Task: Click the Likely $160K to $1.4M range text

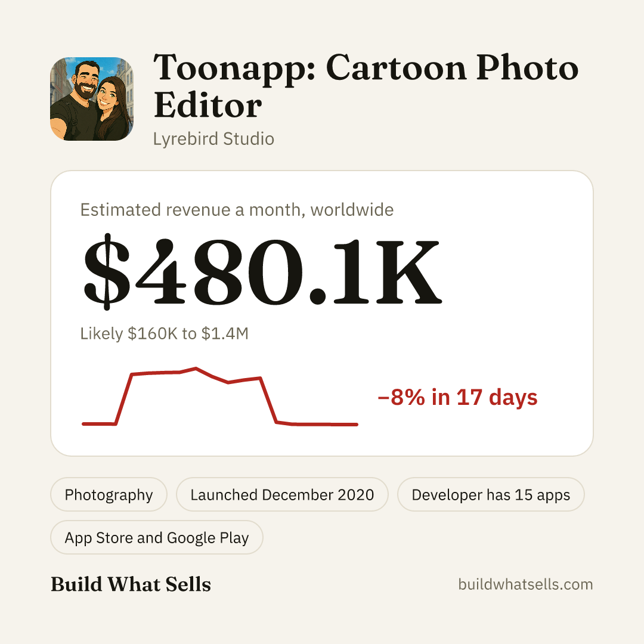Action: tap(165, 333)
